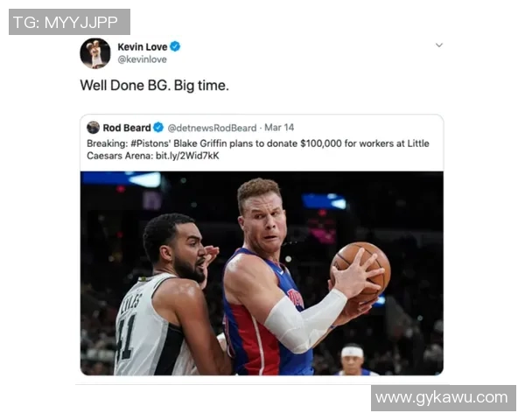Open the Mar 14 timestamp
This screenshot has width=525, height=420.
pyautogui.click(x=279, y=128)
